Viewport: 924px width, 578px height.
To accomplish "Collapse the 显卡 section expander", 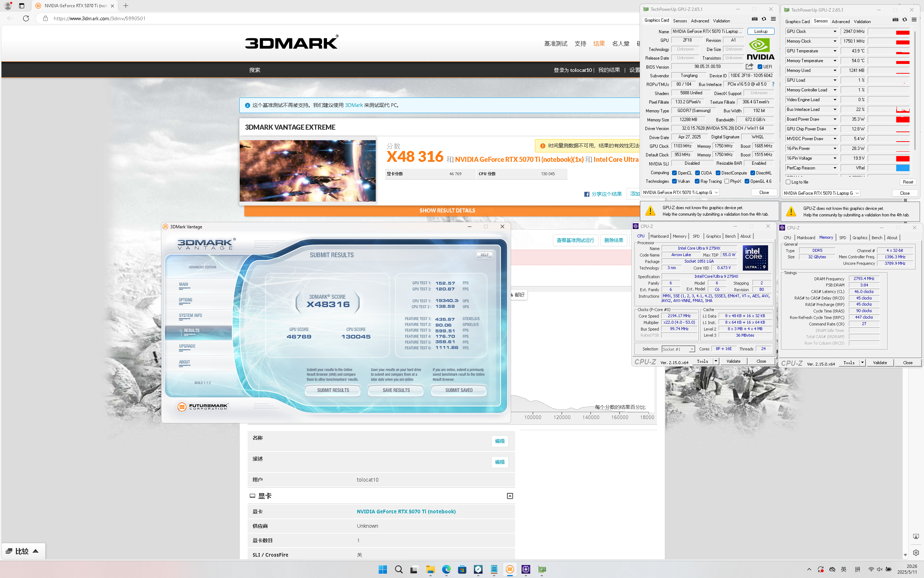I will 510,496.
